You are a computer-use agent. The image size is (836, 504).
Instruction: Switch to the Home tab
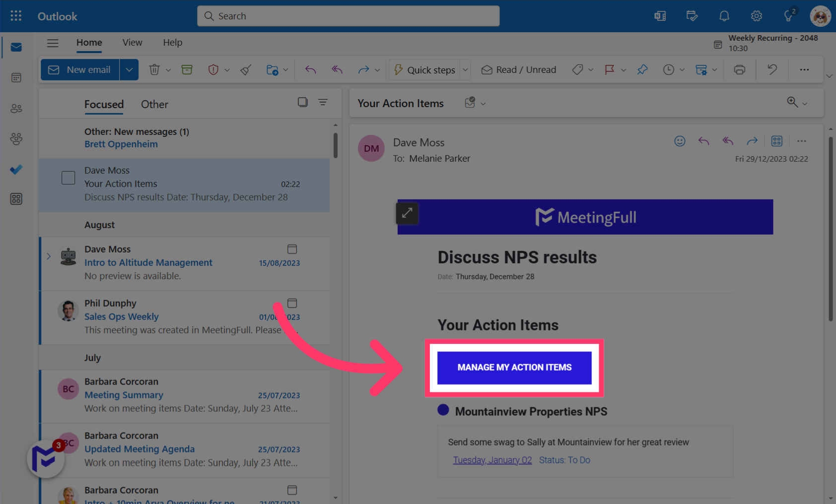[x=89, y=43]
